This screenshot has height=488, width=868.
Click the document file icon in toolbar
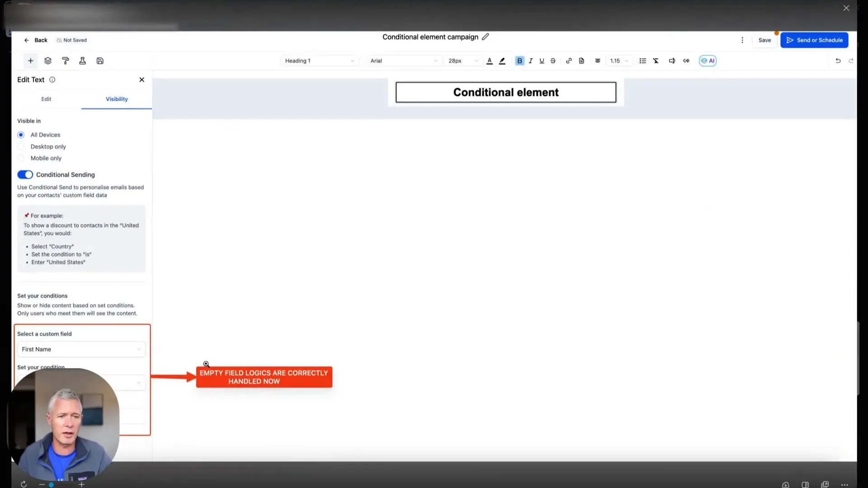(581, 61)
